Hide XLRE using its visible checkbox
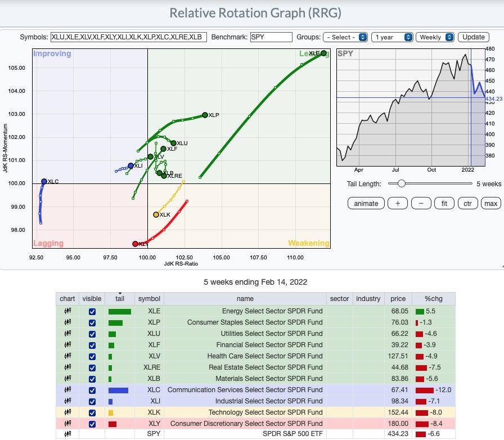Screen dimensions: 504x440 [x=92, y=367]
